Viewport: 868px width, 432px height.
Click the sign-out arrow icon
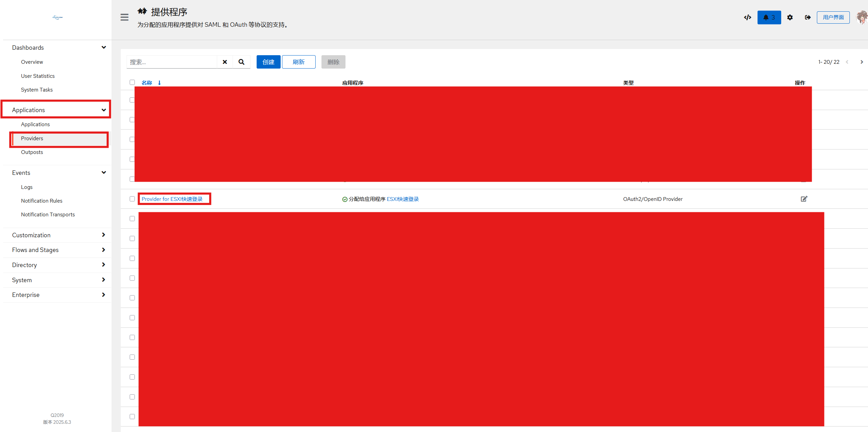coord(808,17)
